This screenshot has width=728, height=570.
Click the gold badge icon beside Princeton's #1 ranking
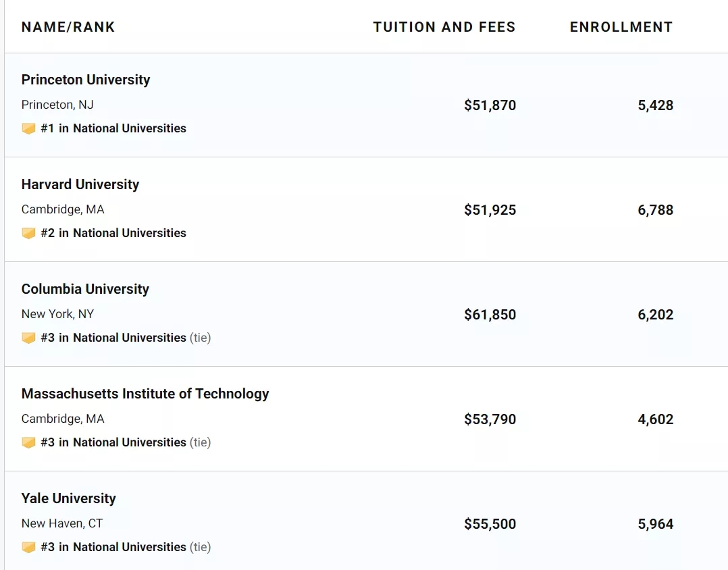[x=28, y=128]
